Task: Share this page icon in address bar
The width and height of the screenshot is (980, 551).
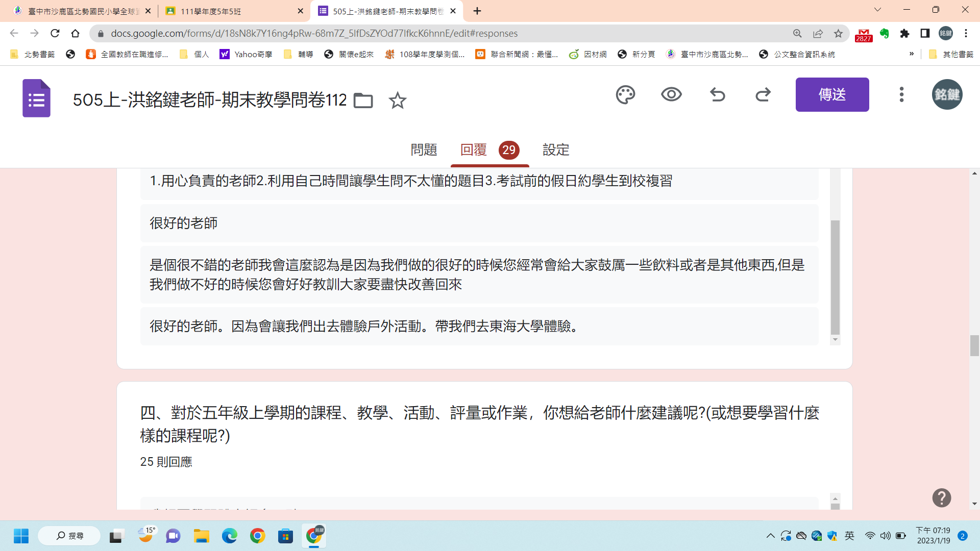Action: 818,33
